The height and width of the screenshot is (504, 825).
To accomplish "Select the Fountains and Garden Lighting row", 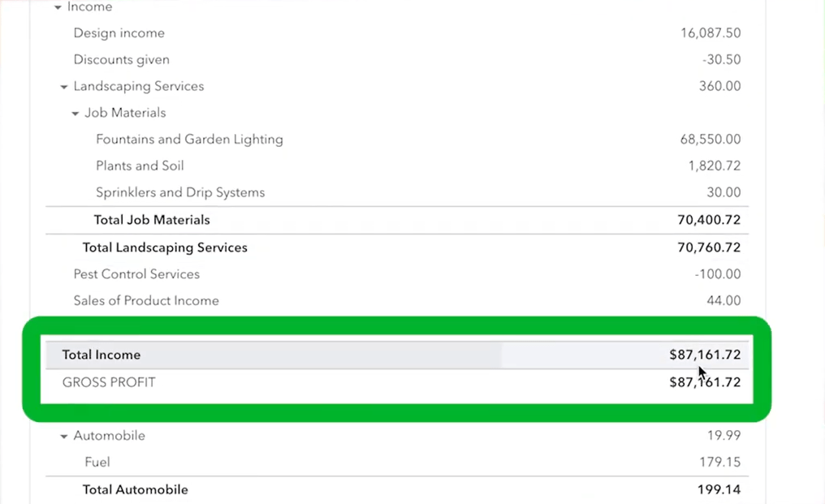I will pos(397,140).
